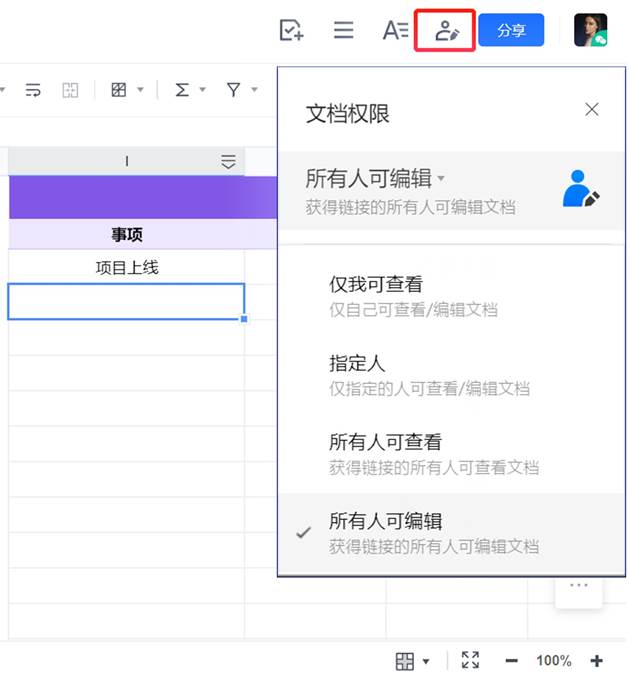Screen dimensions: 629x675
Task: Select 指定人 permission option
Action: coord(452,375)
